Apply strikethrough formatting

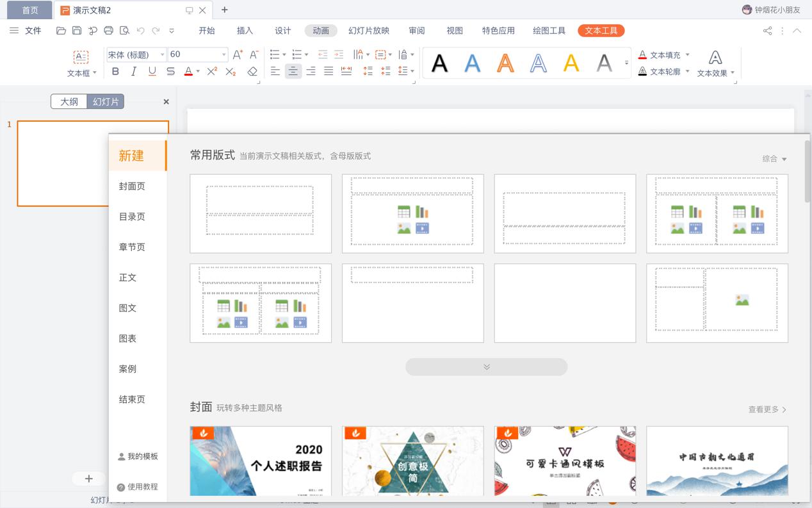click(170, 72)
